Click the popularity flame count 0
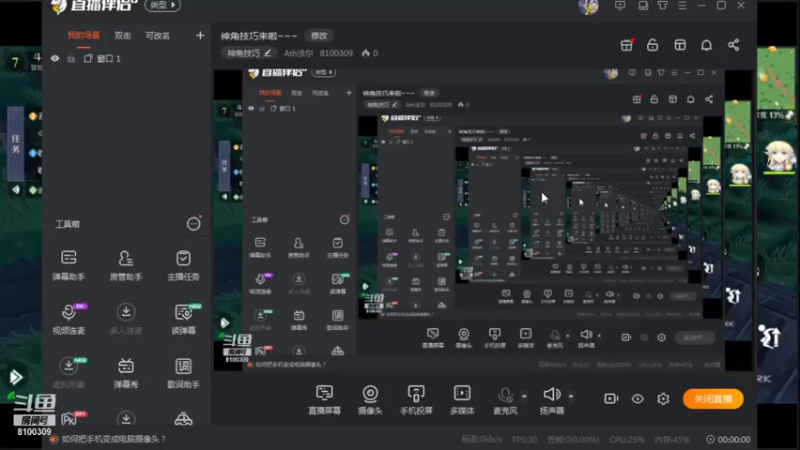 370,53
